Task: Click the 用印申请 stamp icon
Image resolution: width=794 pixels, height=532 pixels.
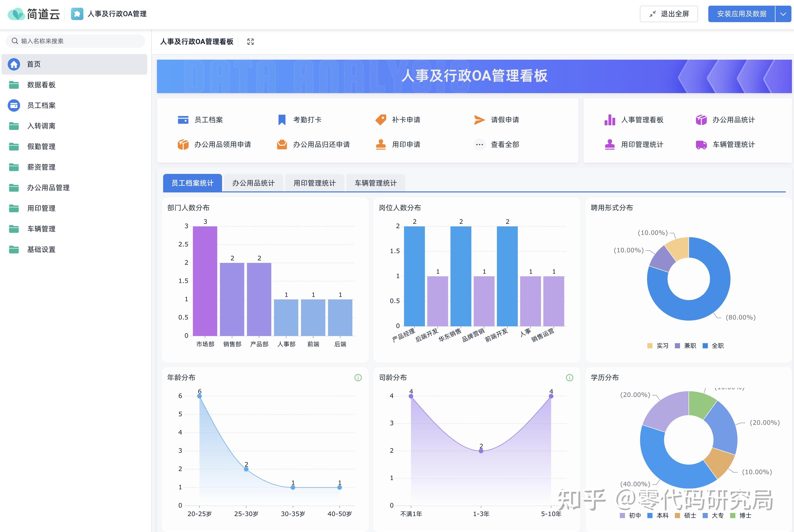Action: tap(381, 144)
